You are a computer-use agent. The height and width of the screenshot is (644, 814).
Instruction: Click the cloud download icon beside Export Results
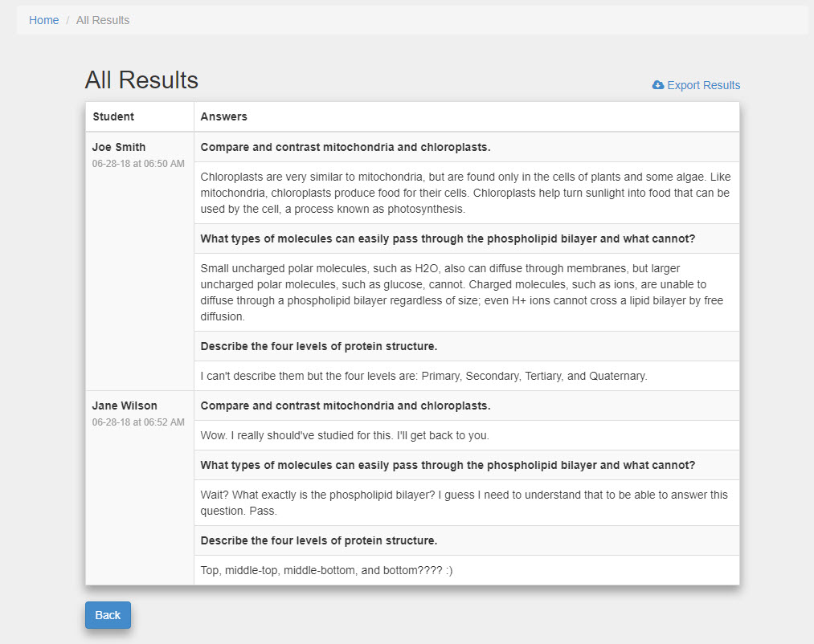658,85
